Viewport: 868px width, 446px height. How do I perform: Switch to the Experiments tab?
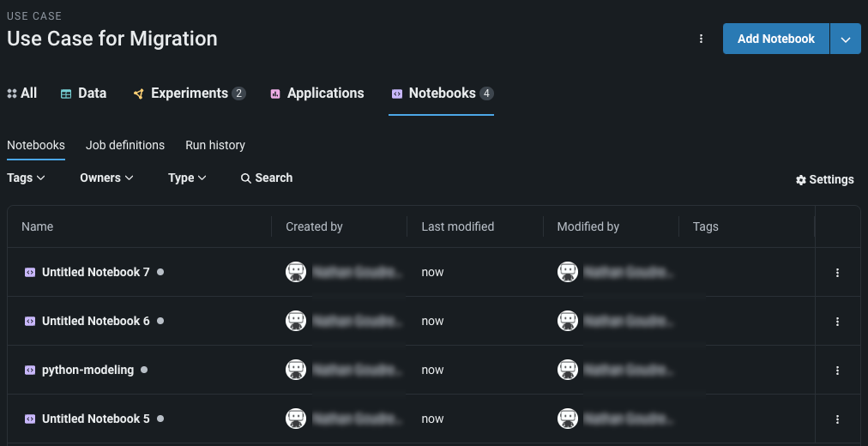(189, 93)
